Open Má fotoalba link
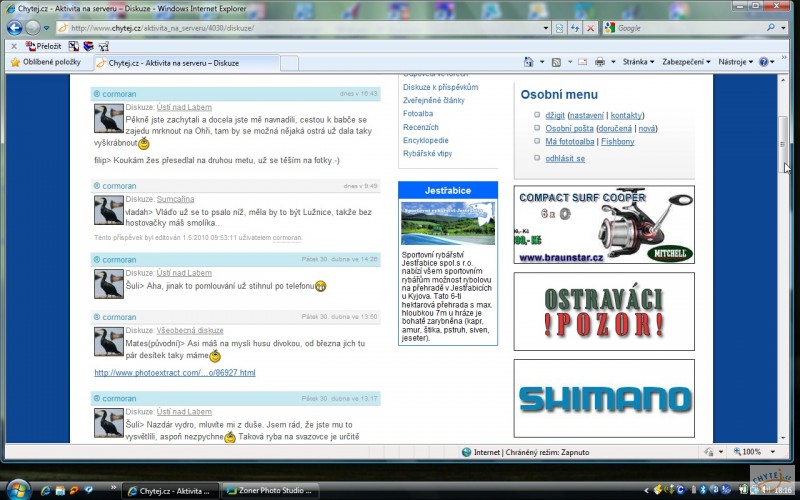 pyautogui.click(x=570, y=142)
